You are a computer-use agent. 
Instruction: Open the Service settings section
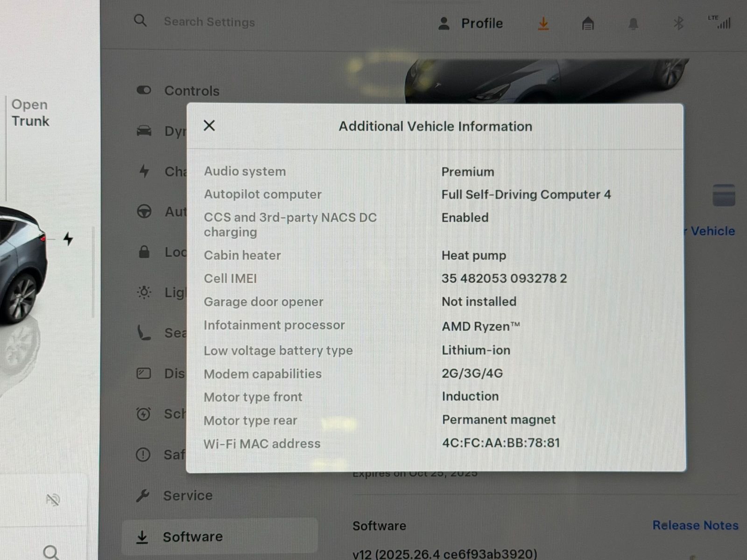pyautogui.click(x=188, y=495)
